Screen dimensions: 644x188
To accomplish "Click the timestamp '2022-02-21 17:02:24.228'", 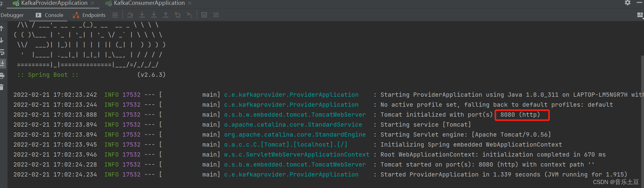I will [55, 164].
